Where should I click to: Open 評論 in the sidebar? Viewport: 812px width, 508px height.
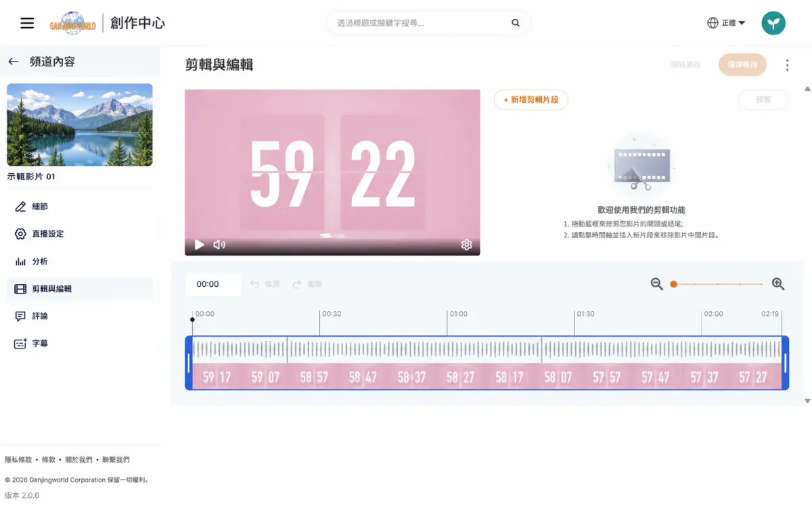[80, 316]
